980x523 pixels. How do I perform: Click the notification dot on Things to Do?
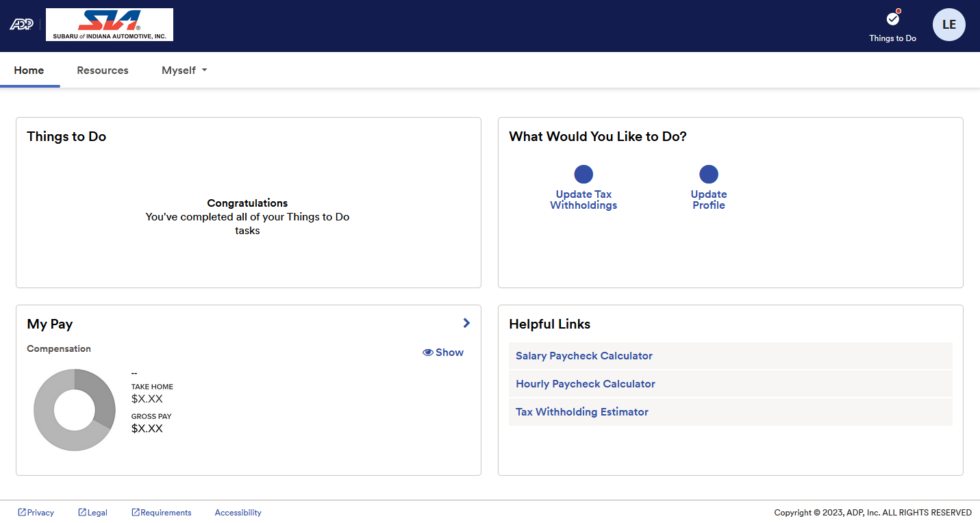[897, 12]
